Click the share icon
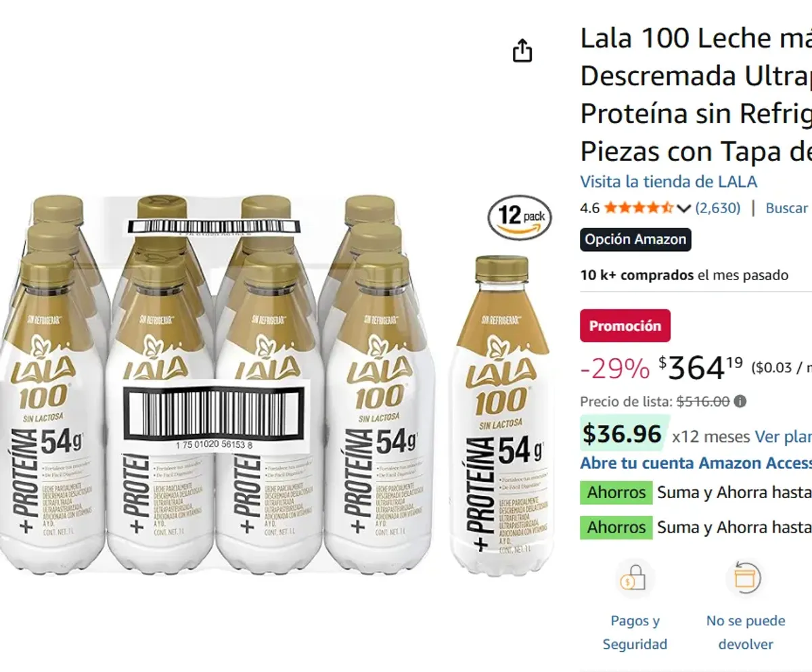 (522, 50)
